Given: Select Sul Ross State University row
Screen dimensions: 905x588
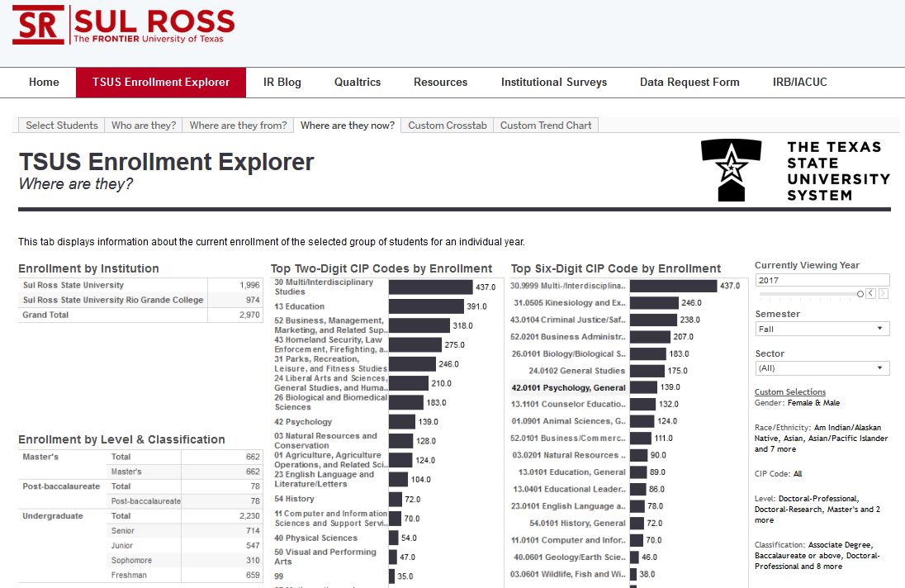Looking at the screenshot, I should click(140, 285).
